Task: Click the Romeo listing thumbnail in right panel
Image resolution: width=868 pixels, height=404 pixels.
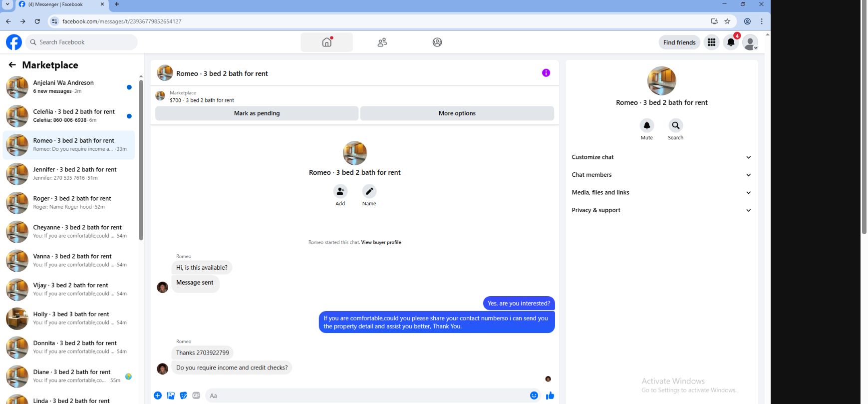Action: 662,81
